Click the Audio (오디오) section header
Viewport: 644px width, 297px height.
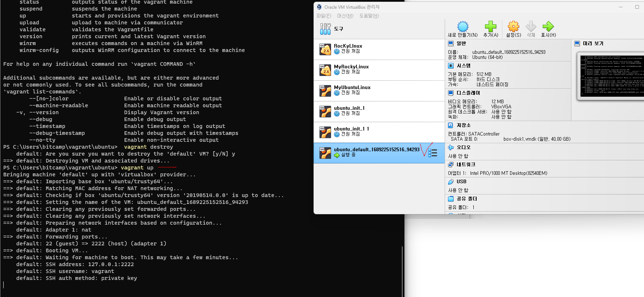click(x=464, y=148)
